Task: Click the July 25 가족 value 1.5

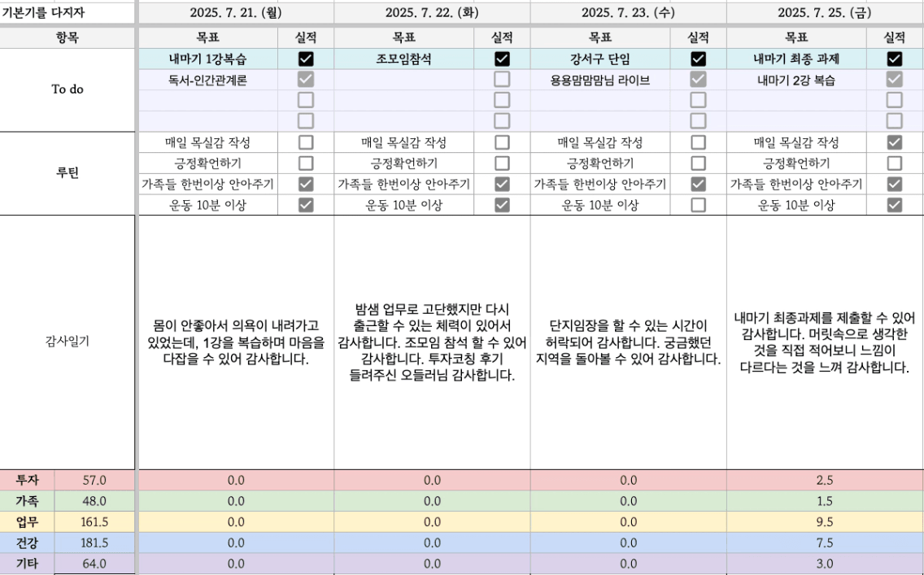Action: click(x=825, y=501)
